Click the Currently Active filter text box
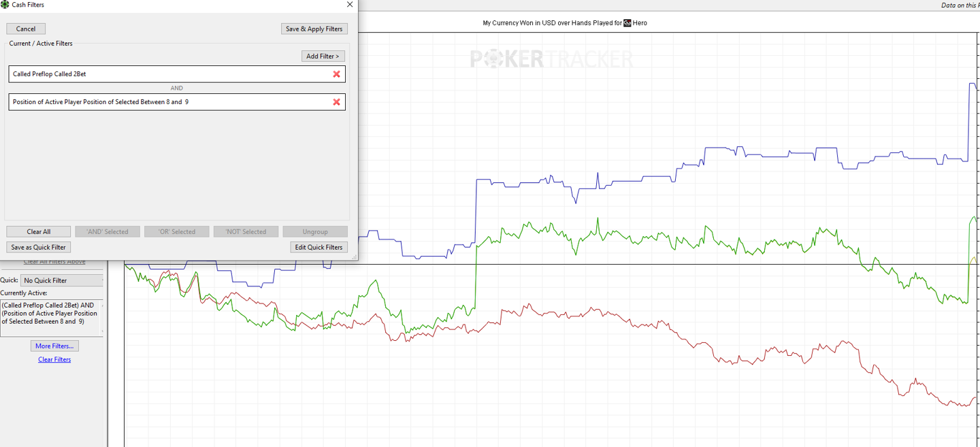 pos(51,318)
